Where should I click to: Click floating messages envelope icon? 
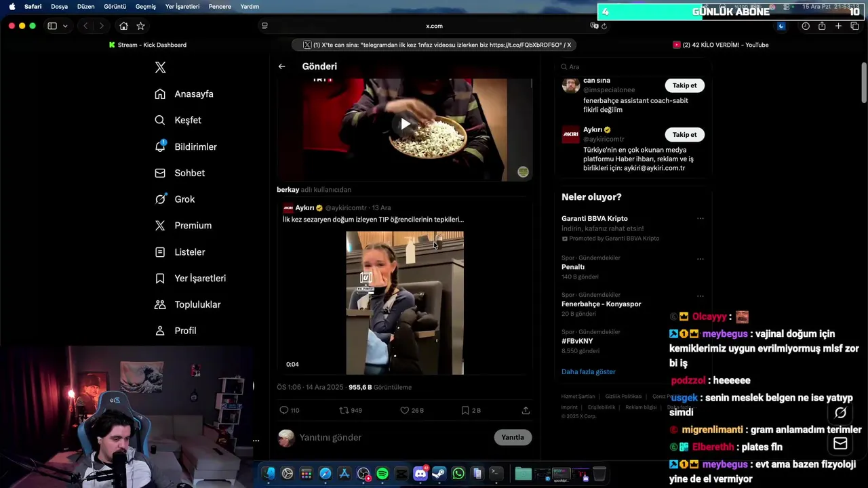coord(840,443)
